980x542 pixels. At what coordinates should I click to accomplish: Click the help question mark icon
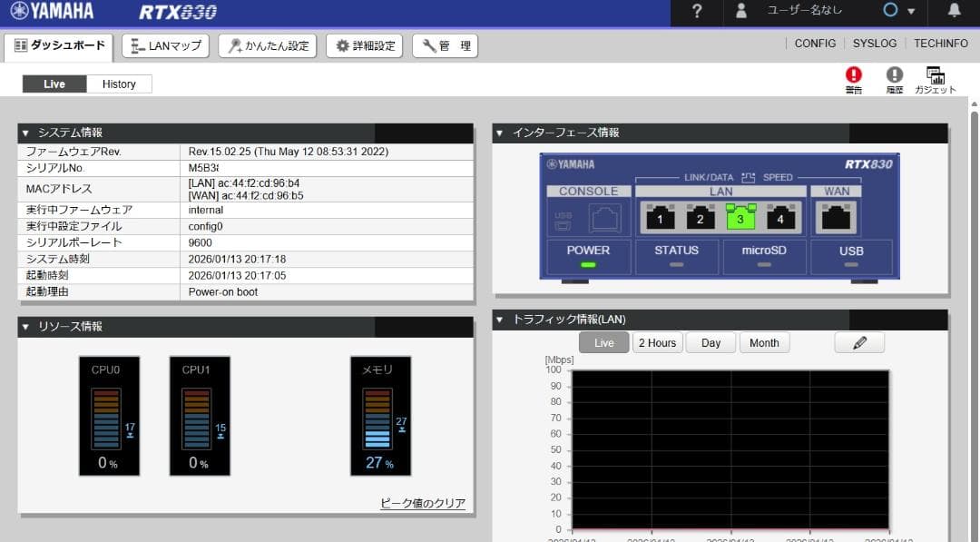[695, 12]
